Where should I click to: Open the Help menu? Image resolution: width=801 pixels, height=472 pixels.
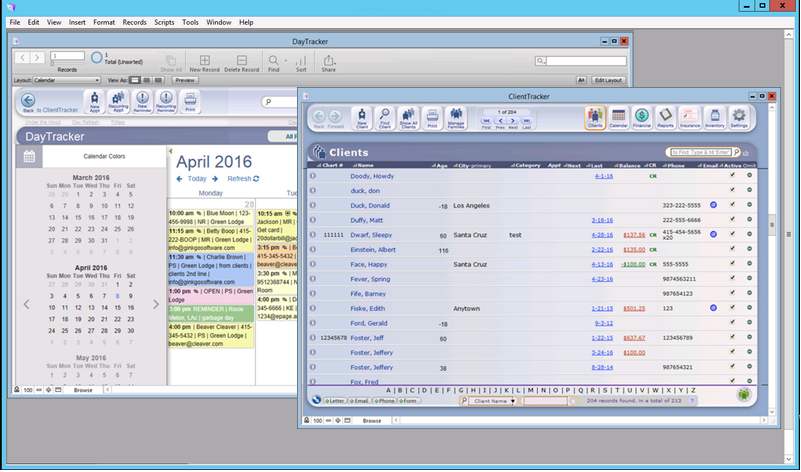pos(246,22)
